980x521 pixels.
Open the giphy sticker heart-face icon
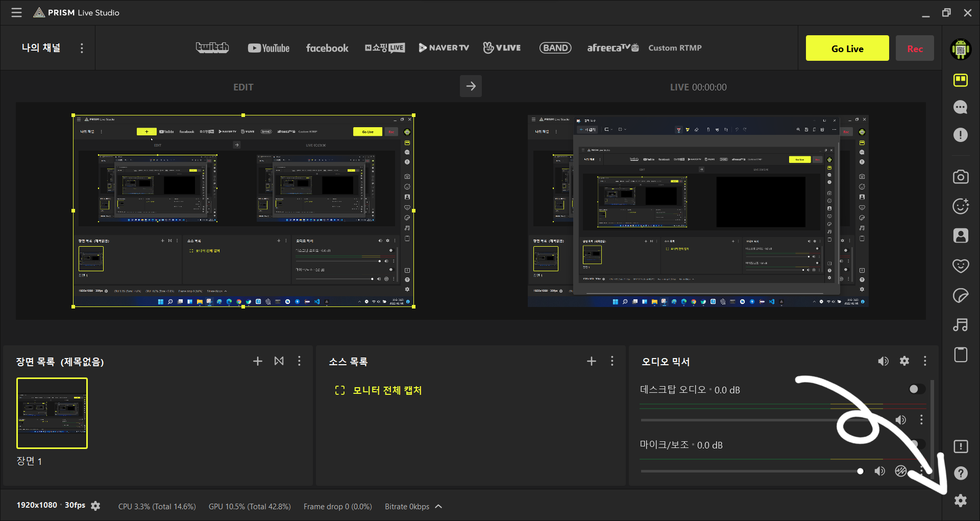961,266
